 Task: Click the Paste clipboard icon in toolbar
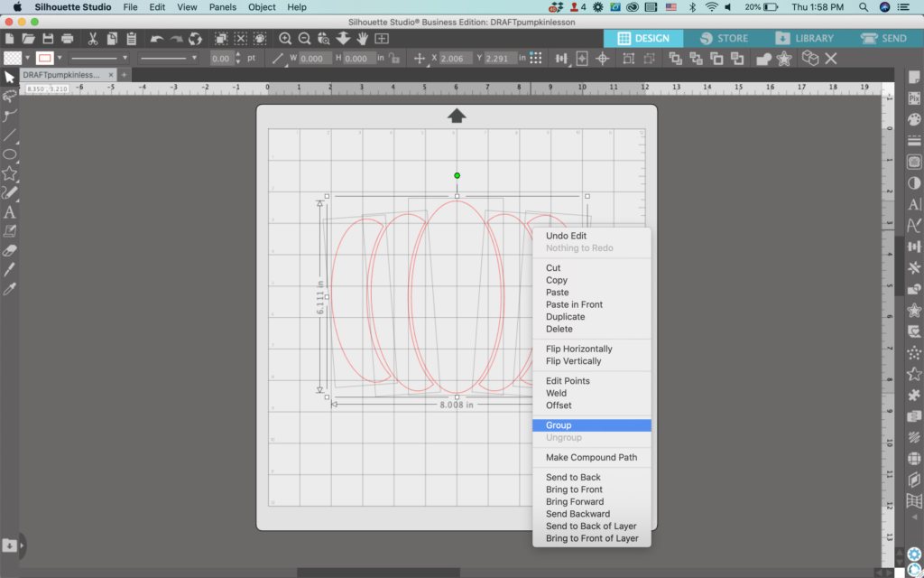coord(132,39)
